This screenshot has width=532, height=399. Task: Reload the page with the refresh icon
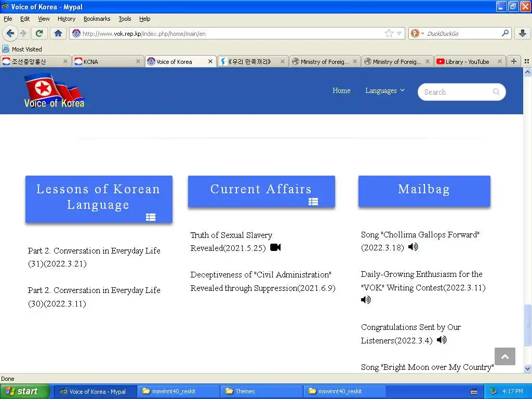click(39, 33)
